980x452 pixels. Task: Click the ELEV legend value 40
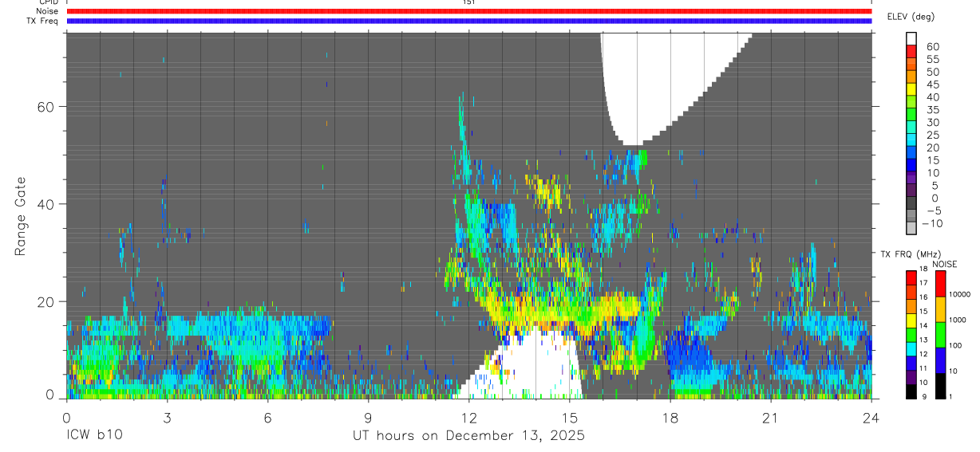tap(932, 96)
